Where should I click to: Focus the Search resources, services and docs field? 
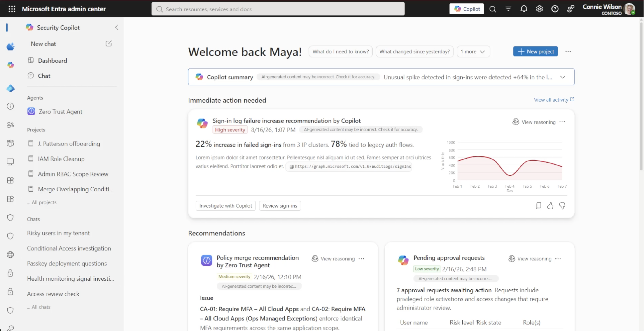[278, 9]
